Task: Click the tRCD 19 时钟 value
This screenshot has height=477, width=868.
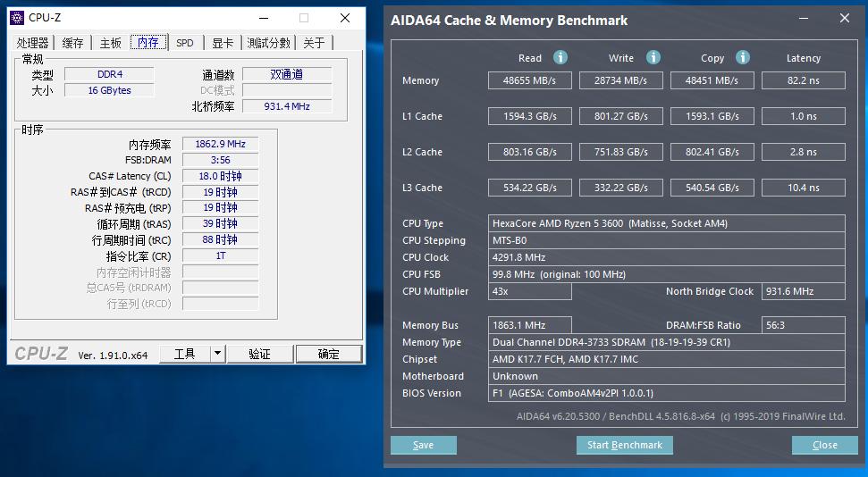Action: (220, 192)
